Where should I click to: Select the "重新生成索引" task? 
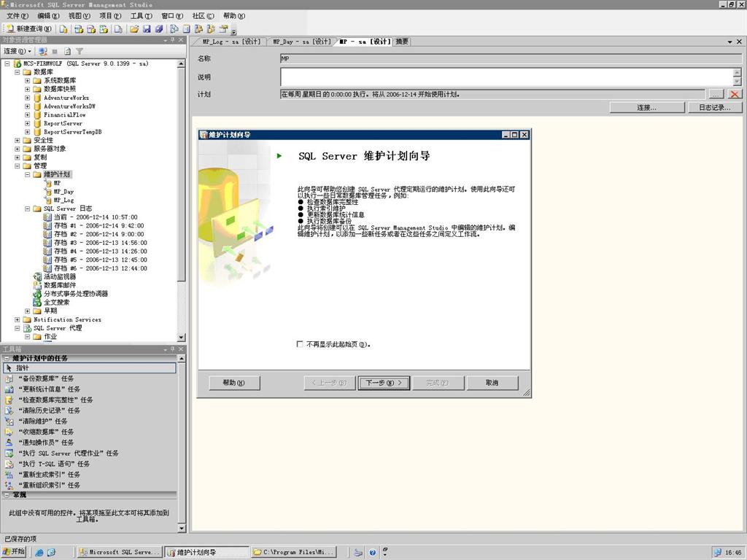(49, 475)
